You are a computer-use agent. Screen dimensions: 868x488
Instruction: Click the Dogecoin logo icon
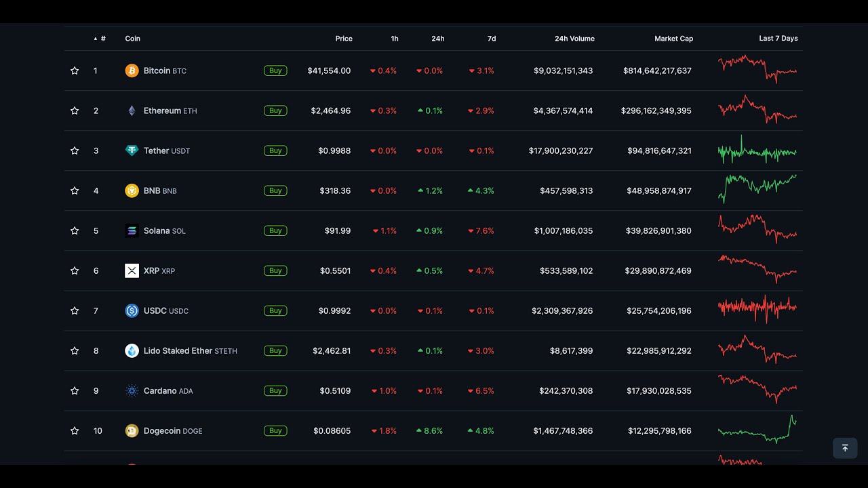[x=132, y=430]
